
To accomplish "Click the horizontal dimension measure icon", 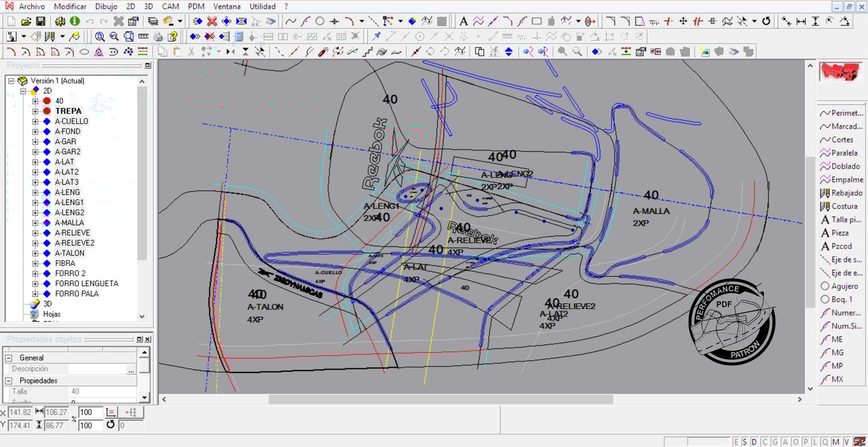I will tap(801, 21).
